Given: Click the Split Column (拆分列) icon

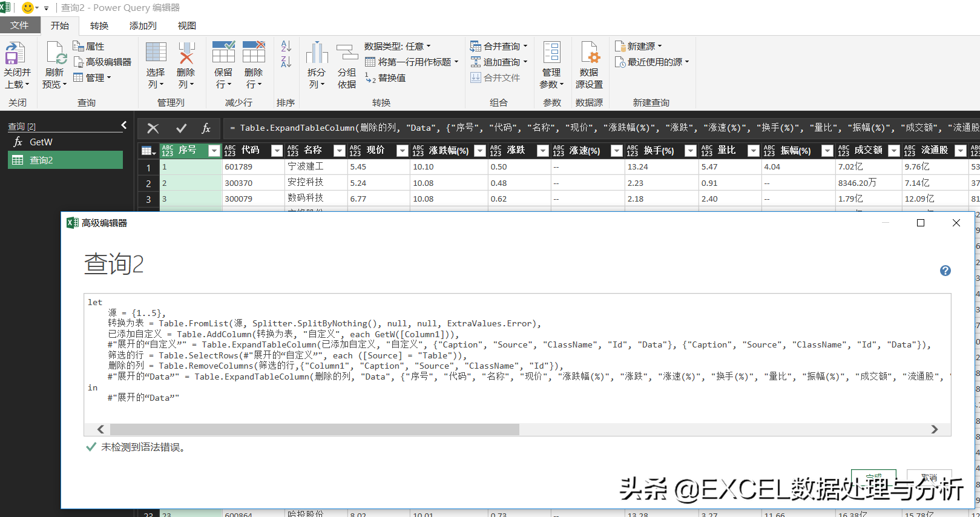Looking at the screenshot, I should (x=317, y=53).
